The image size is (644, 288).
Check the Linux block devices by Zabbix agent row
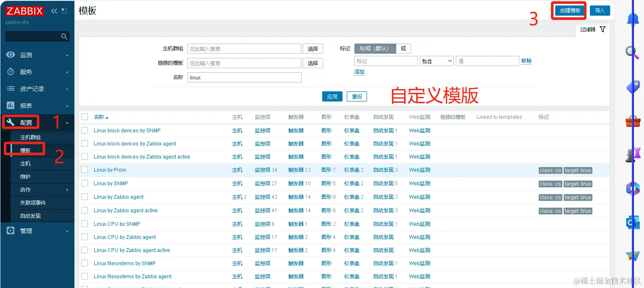tap(85, 144)
